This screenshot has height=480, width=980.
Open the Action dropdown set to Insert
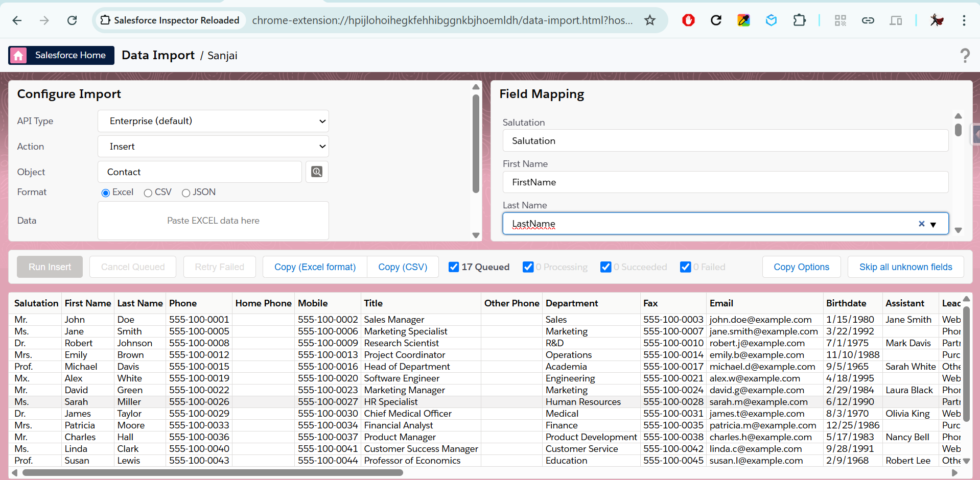213,147
